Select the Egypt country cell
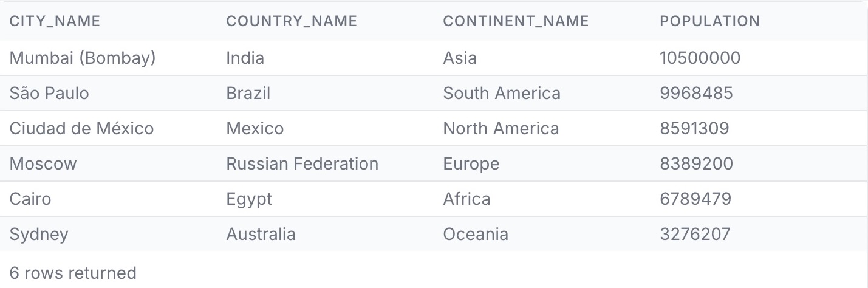Viewport: 868px width, 288px height. 249,199
